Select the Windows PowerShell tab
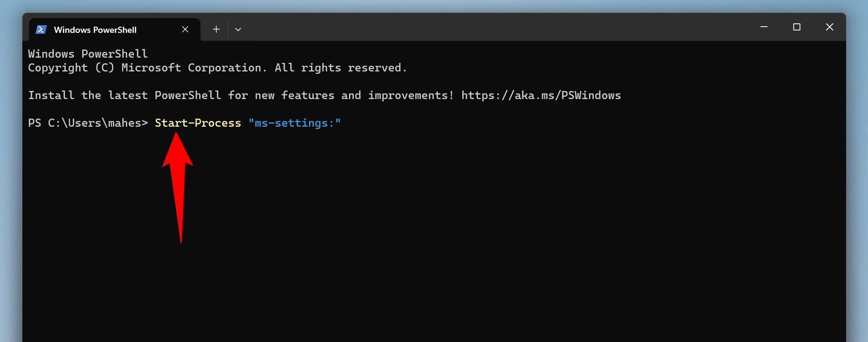The height and width of the screenshot is (342, 868). click(x=95, y=30)
